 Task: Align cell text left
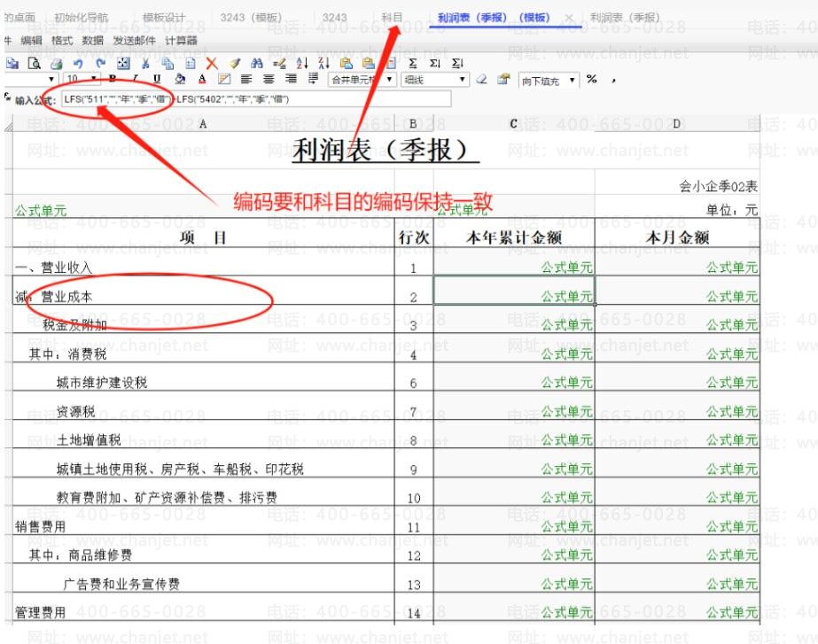(246, 79)
